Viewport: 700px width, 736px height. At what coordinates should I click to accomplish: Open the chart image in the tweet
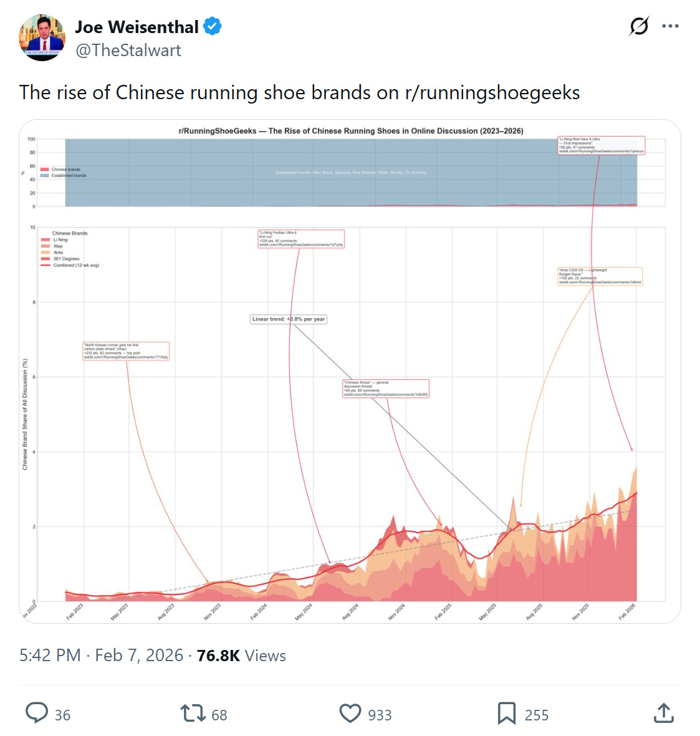(x=350, y=371)
